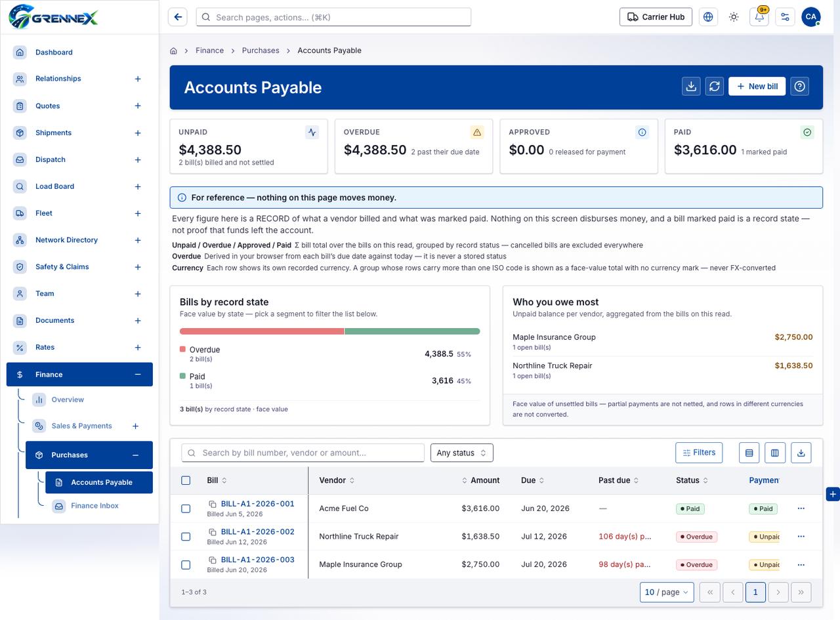Open the 10 / page size dropdown
The width and height of the screenshot is (840, 620).
tap(667, 592)
